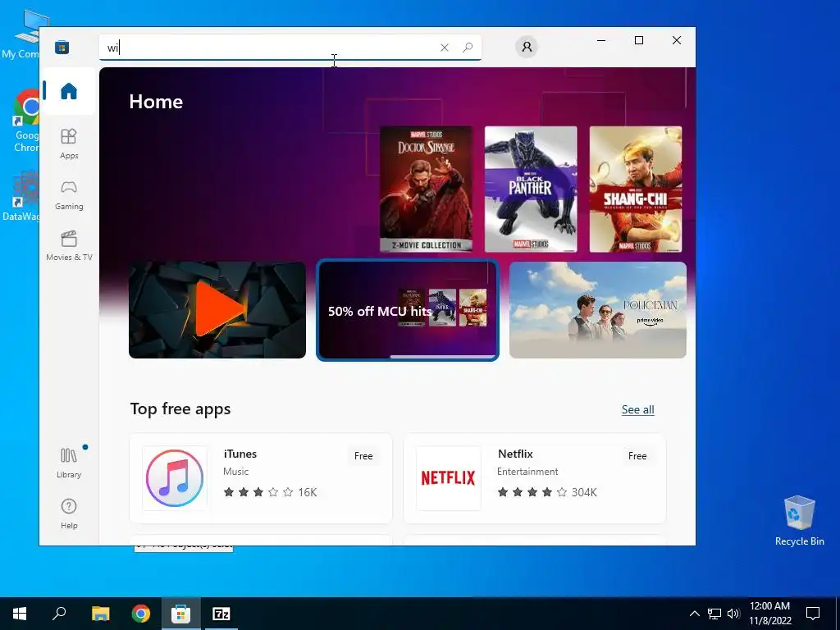
Task: Click the search magnifier in the Store
Action: 468,48
